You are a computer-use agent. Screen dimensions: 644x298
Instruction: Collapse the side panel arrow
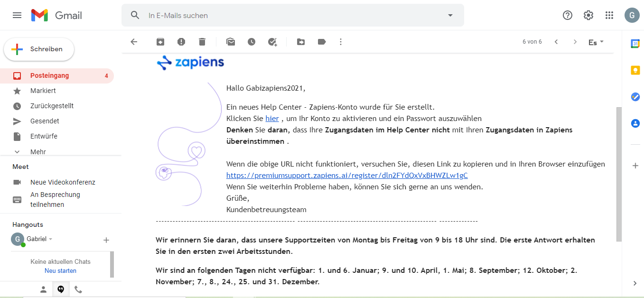click(635, 283)
